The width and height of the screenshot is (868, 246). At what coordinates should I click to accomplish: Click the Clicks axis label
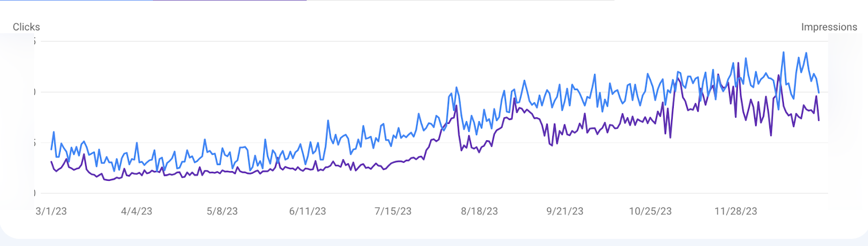pos(26,27)
